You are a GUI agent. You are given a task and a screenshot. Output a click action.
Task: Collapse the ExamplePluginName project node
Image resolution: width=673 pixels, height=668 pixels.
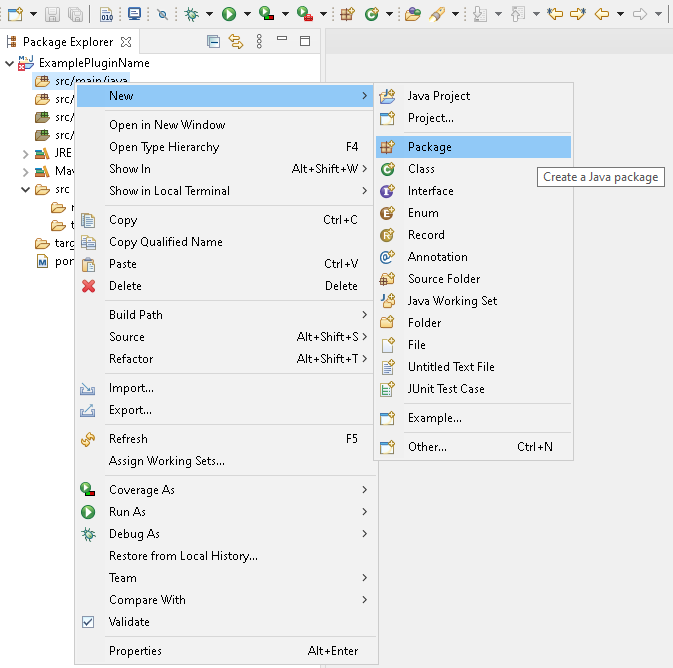click(9, 64)
